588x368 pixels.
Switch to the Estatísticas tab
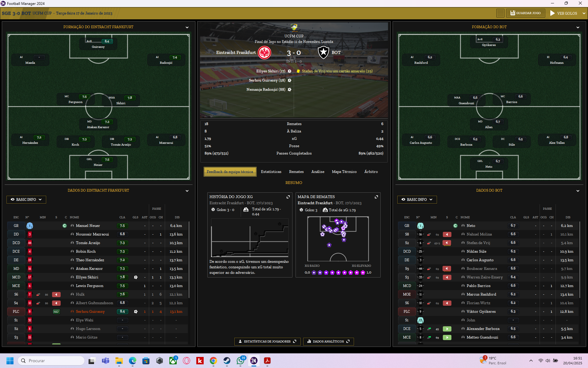point(271,172)
